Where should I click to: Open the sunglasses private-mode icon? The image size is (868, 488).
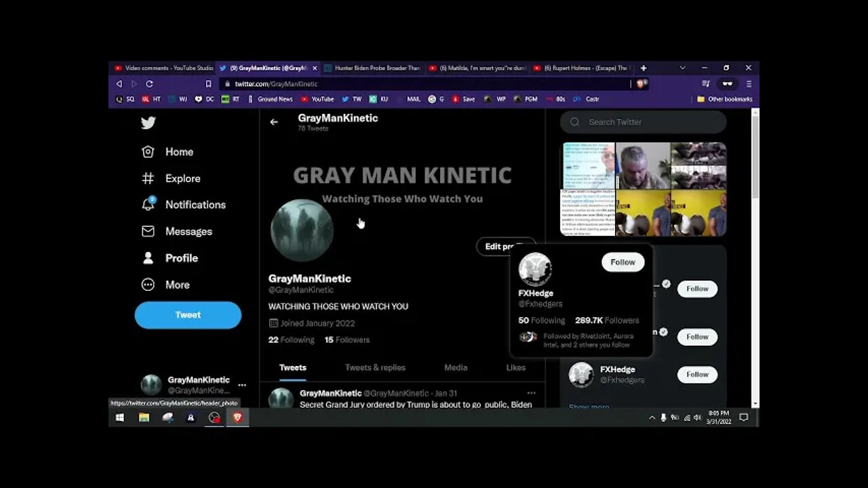coord(728,84)
